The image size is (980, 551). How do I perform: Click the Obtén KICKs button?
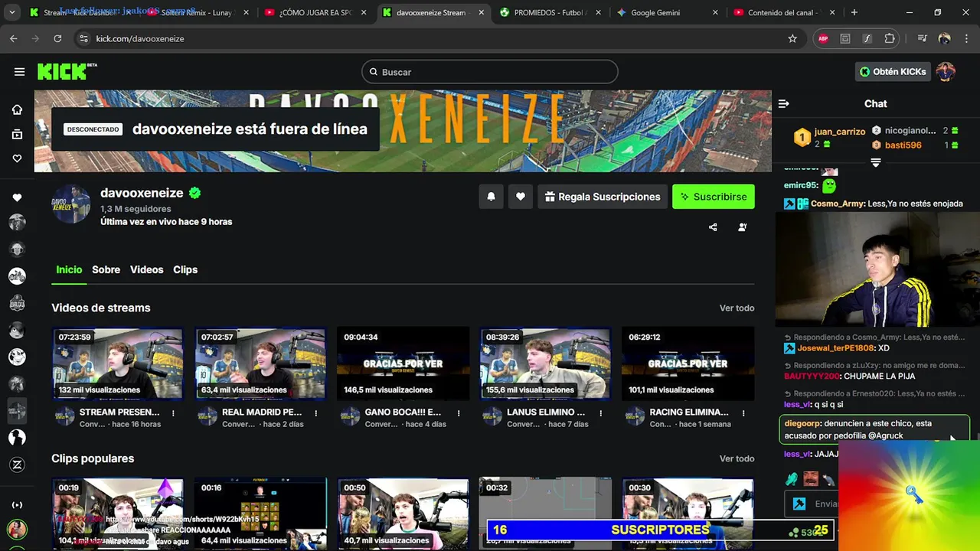[893, 72]
